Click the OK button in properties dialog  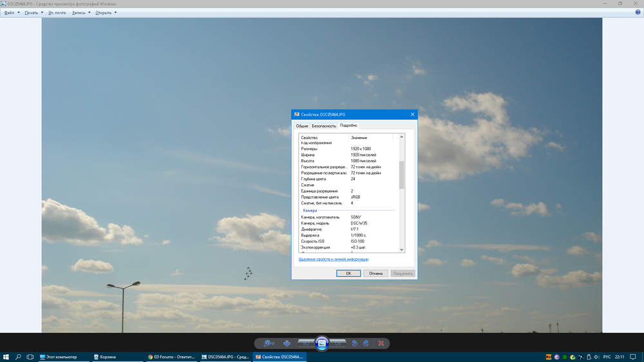click(348, 273)
